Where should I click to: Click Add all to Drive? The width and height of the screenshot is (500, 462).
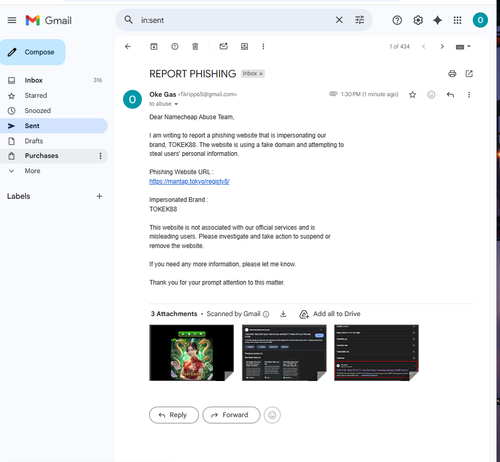pos(330,314)
